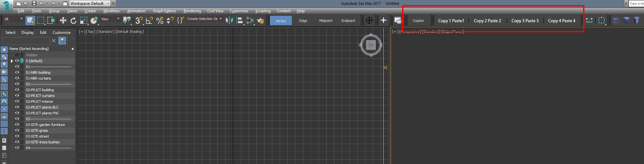This screenshot has width=644, height=164.
Task: Clear scene explorer search with X
Action: [54, 41]
